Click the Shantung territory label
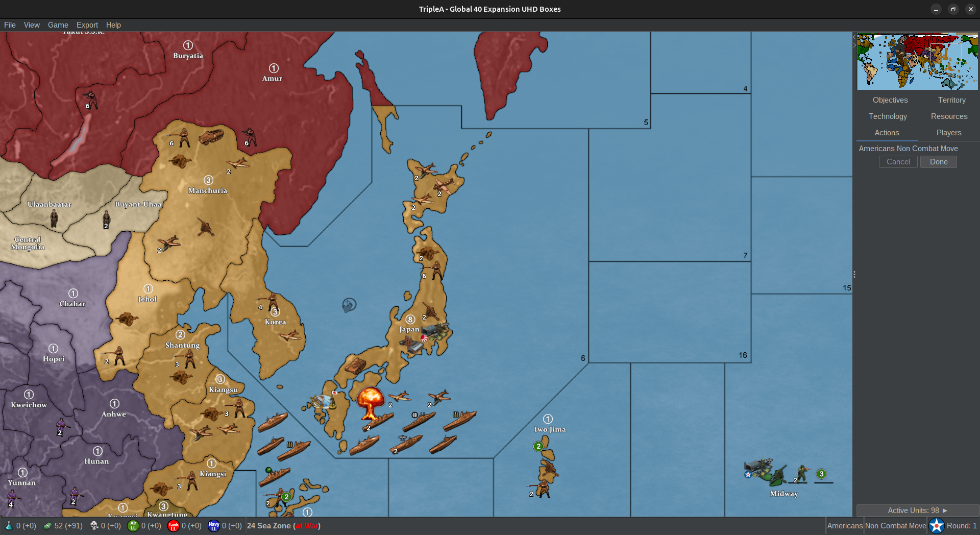 coord(182,345)
